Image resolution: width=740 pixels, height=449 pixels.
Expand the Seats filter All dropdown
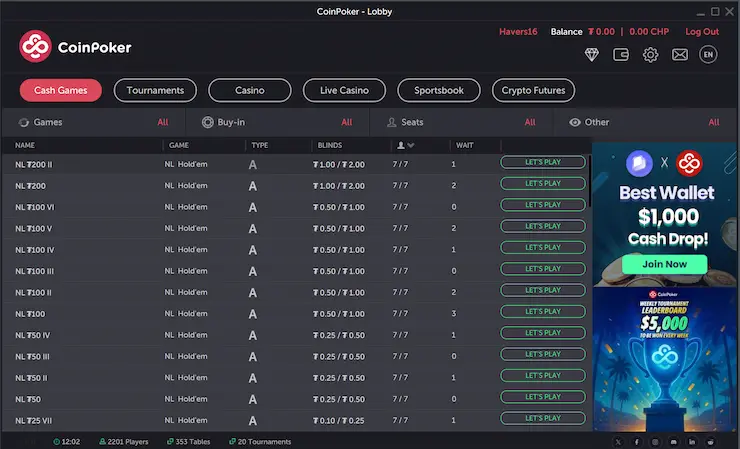[530, 122]
